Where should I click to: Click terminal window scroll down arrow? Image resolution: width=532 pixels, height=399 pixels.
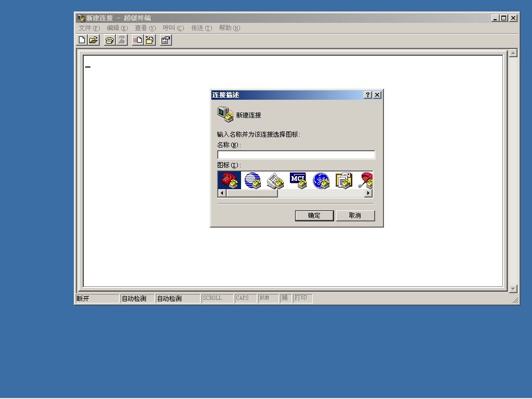(x=513, y=288)
